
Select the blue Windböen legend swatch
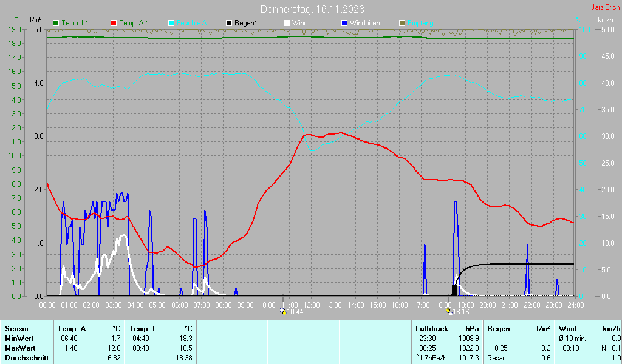point(344,24)
